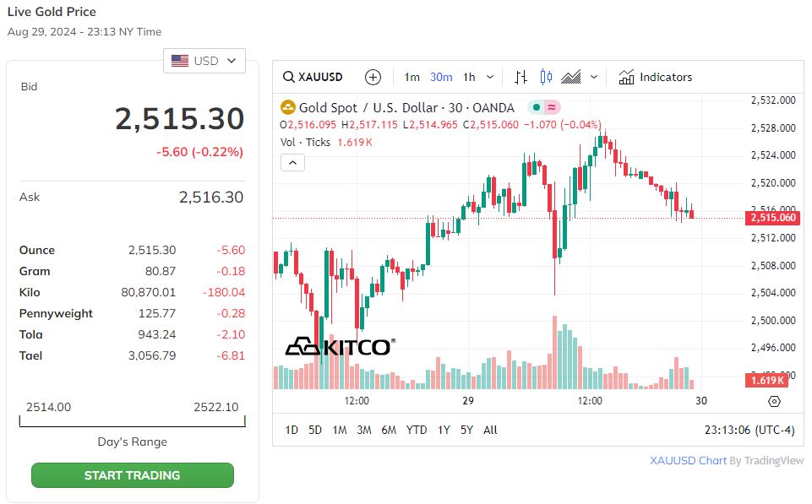Click the XAUUSD symbol search
Image resolution: width=812 pixels, height=504 pixels.
[x=313, y=77]
